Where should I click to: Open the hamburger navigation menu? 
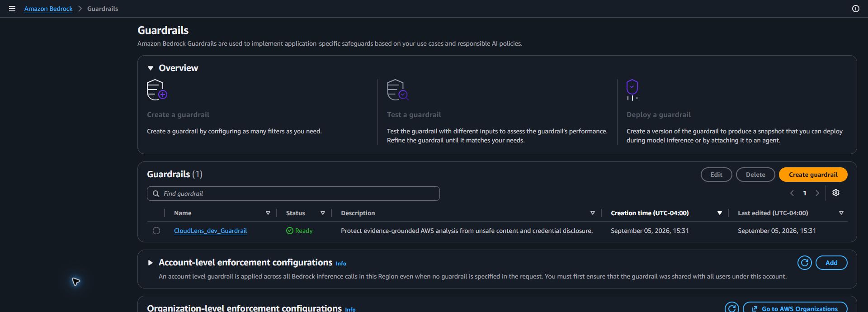[12, 9]
